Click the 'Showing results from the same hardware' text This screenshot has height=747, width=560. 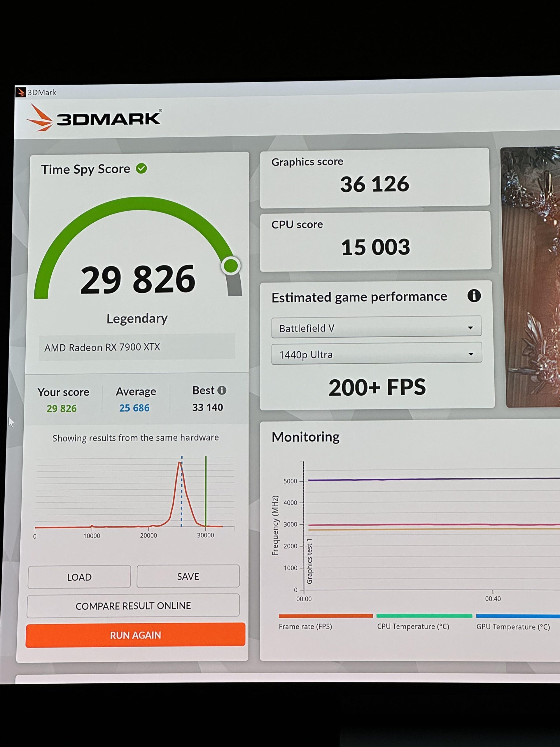[x=135, y=438]
